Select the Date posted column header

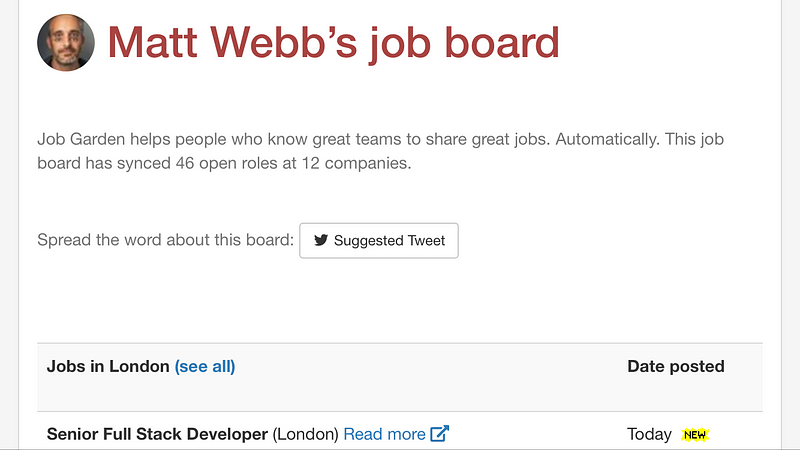(x=676, y=366)
